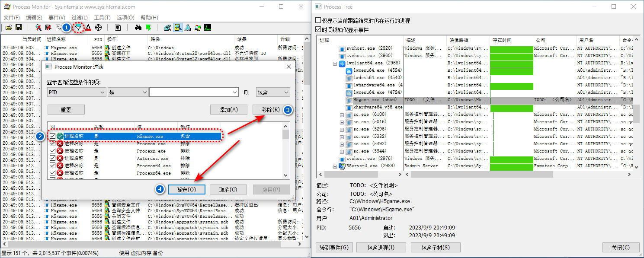Click the lwclient64.exe process icon in tree
The height and width of the screenshot is (258, 644).
342,63
